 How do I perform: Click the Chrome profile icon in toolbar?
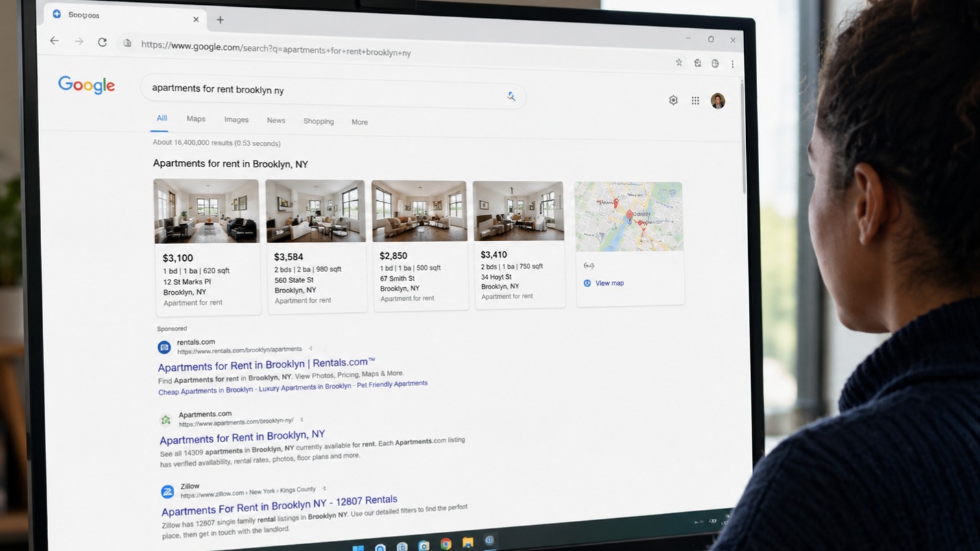click(715, 63)
